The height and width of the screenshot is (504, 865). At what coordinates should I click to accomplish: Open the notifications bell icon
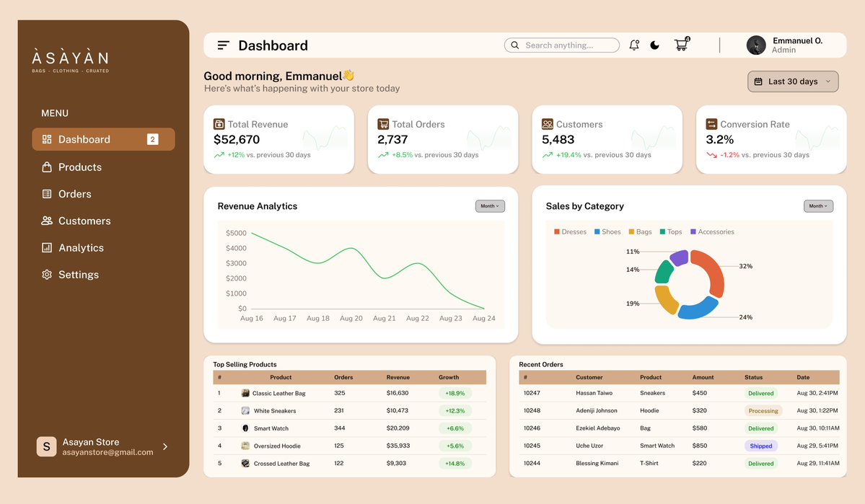point(634,45)
